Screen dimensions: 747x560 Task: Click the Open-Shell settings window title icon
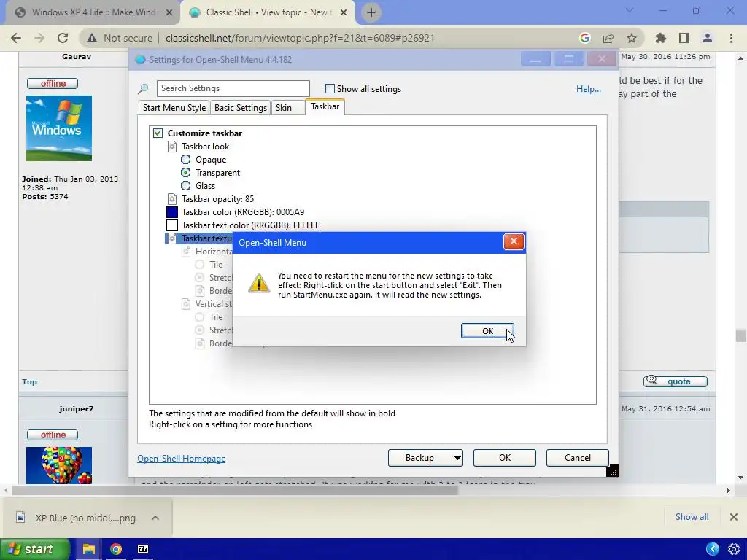tap(140, 60)
